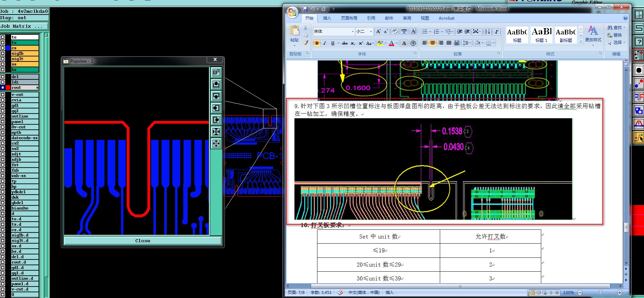Toggle the checkbox for the cs layer
The height and width of the screenshot is (298, 644).
tap(3, 48)
